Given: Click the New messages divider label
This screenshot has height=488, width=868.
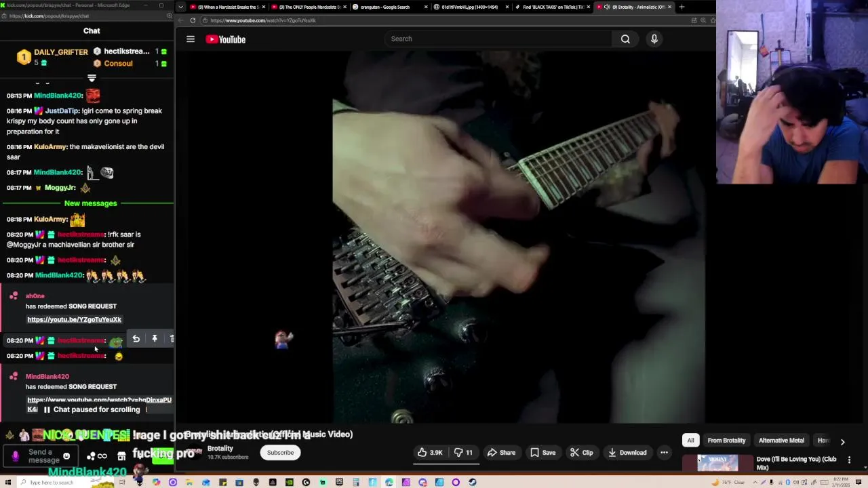Looking at the screenshot, I should [90, 203].
